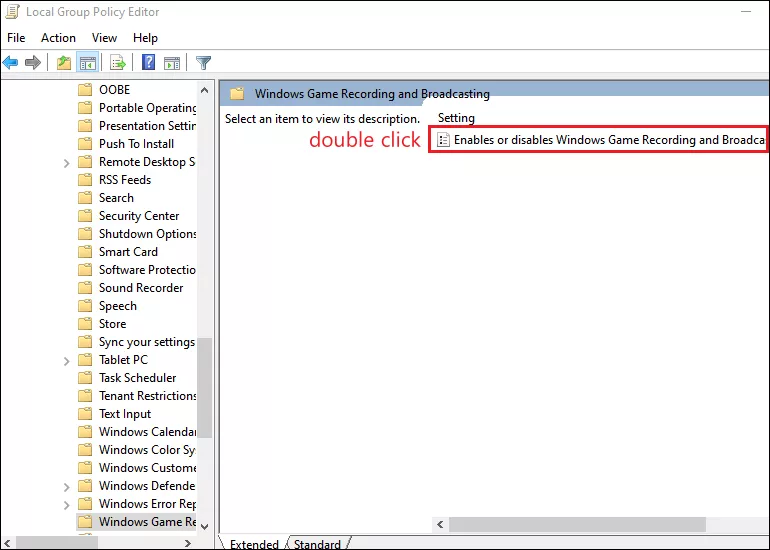Switch to the Standard tab

click(317, 544)
